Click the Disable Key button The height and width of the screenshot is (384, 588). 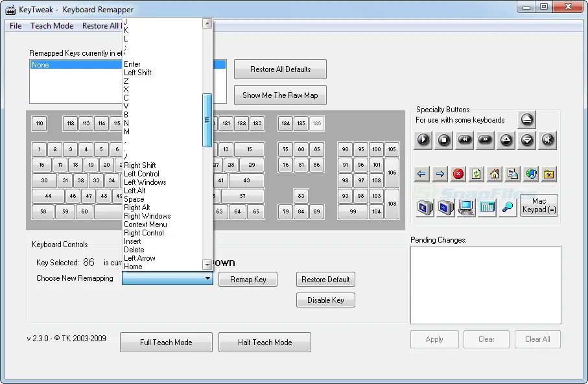(x=325, y=300)
